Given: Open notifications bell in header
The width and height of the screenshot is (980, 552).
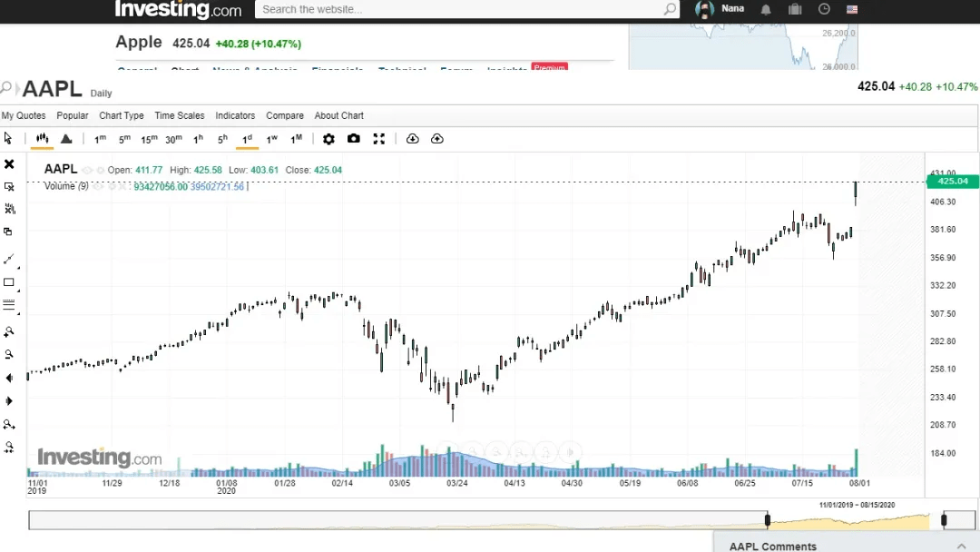Looking at the screenshot, I should pyautogui.click(x=766, y=9).
